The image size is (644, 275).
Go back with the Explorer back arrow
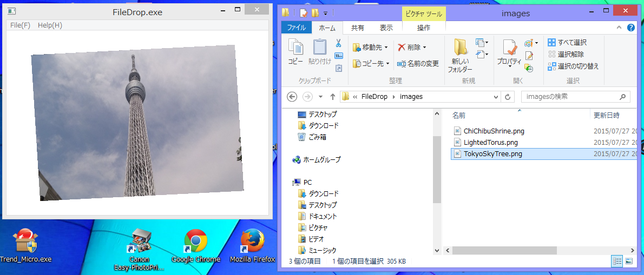click(x=292, y=97)
